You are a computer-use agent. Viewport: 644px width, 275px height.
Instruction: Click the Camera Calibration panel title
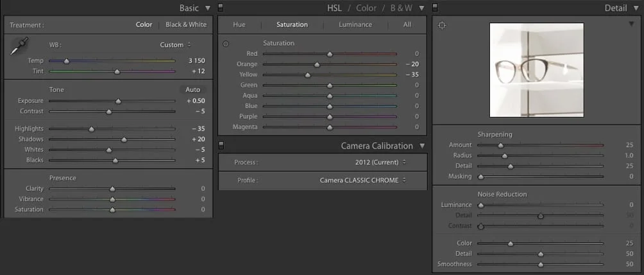click(377, 146)
